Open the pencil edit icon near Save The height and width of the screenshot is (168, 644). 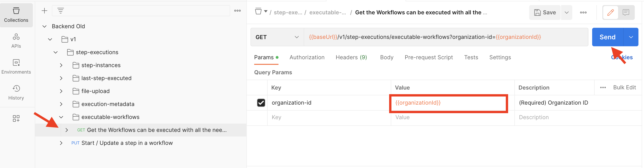610,12
